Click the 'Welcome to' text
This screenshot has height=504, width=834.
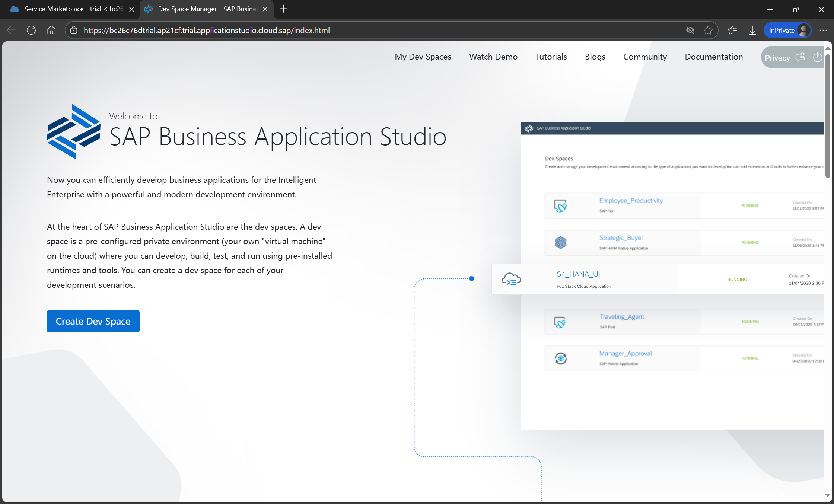(x=133, y=116)
